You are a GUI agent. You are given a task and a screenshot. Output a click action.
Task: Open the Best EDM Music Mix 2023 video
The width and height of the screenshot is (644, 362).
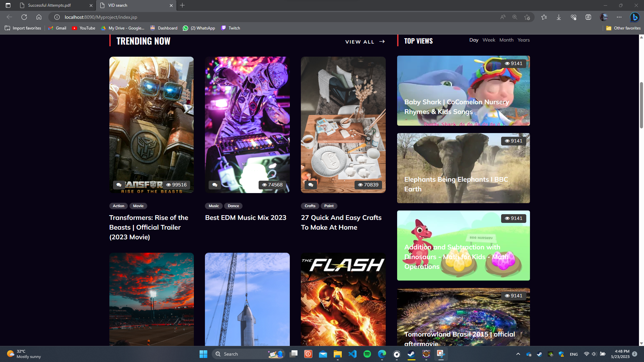click(x=246, y=218)
